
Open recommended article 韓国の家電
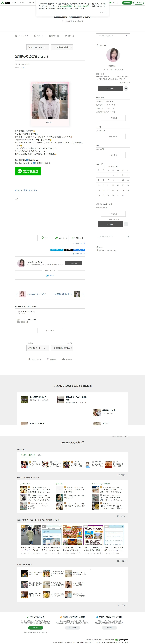(x=76, y=398)
